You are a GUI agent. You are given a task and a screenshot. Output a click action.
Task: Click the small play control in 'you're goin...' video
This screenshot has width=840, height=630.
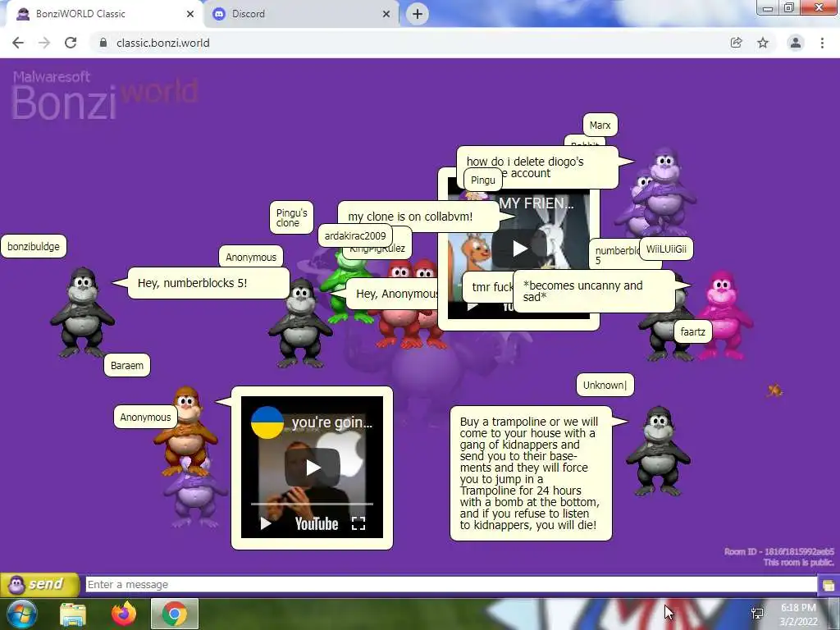click(266, 523)
